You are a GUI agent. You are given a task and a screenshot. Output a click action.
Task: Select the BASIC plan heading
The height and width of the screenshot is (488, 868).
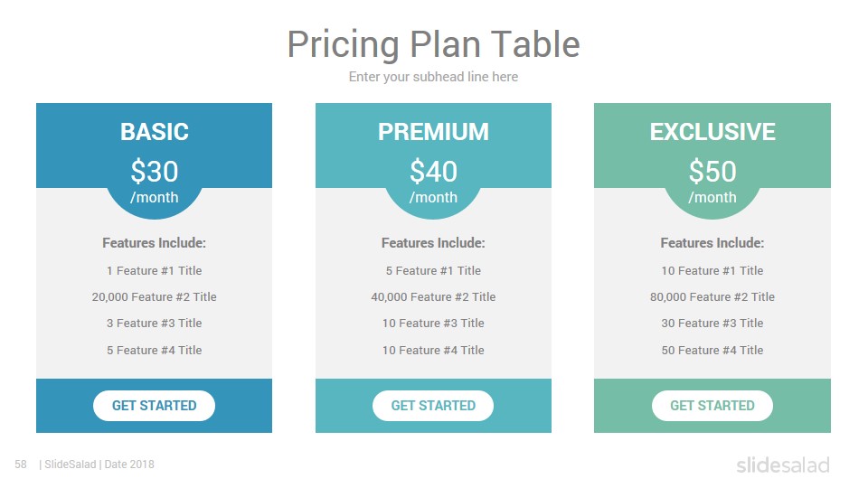click(x=155, y=132)
